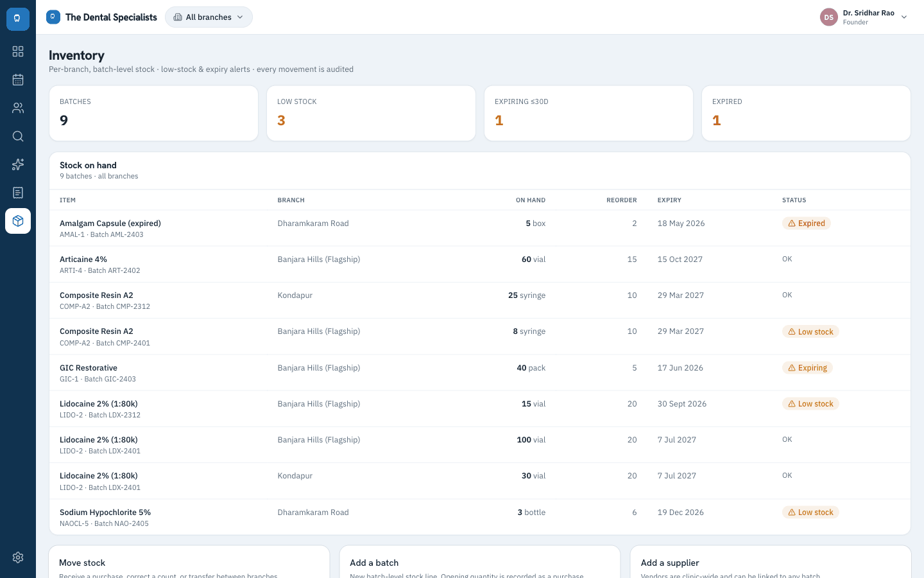The width and height of the screenshot is (924, 578).
Task: Open the dashboard grid icon in sidebar
Action: [x=18, y=51]
